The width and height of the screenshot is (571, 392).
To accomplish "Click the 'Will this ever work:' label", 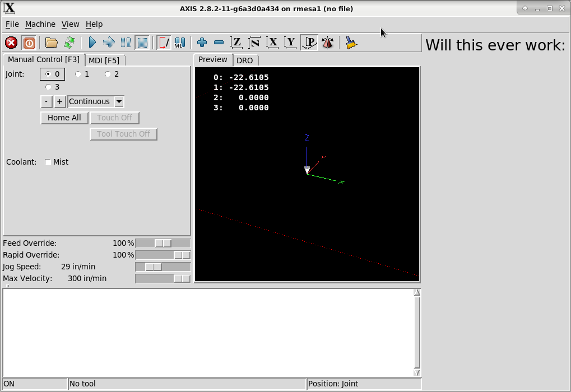I will pyautogui.click(x=495, y=45).
